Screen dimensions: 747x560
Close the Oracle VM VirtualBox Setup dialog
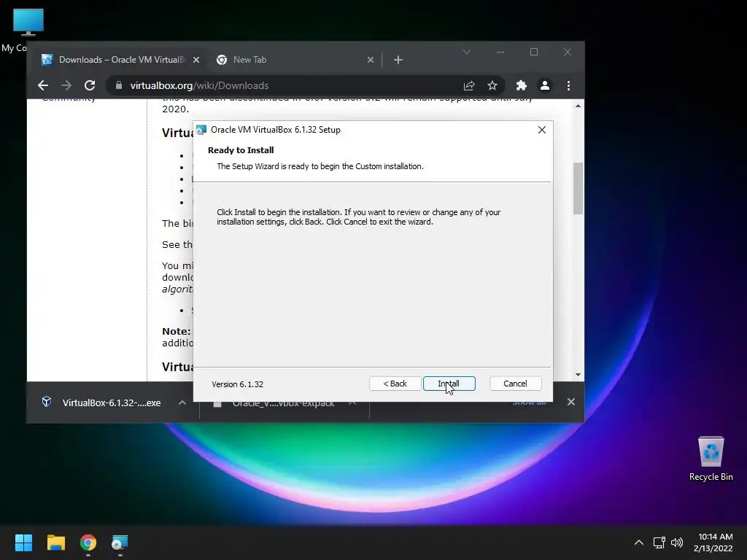click(542, 130)
